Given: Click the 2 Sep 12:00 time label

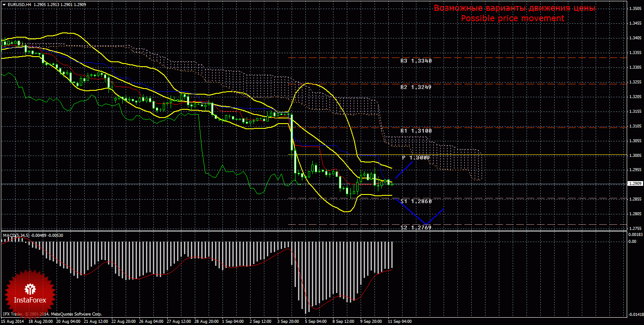Looking at the screenshot, I should click(261, 322).
